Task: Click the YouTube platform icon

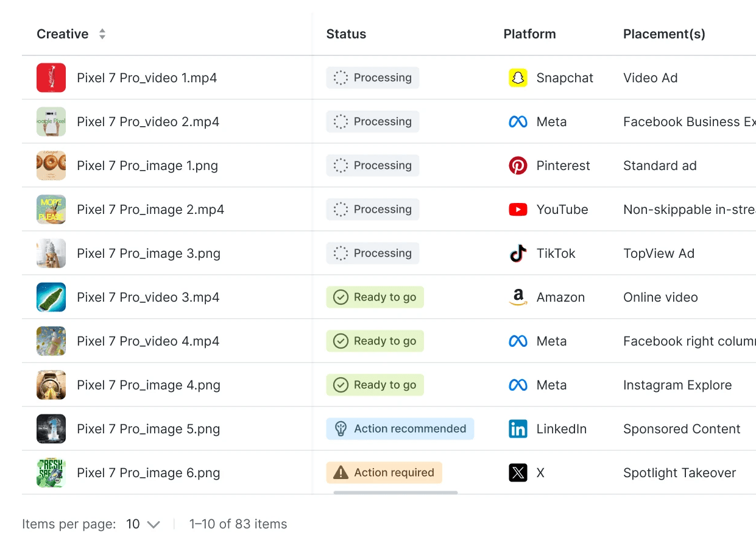Action: 518,210
